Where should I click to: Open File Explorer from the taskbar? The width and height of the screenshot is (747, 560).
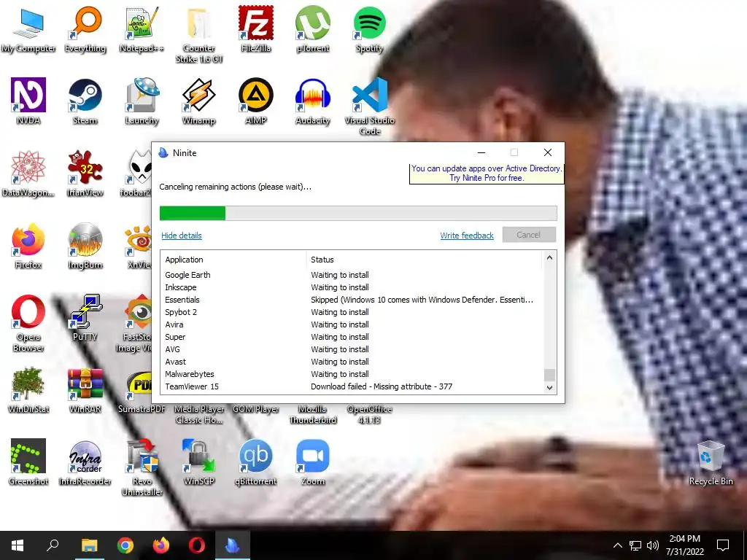(x=89, y=545)
